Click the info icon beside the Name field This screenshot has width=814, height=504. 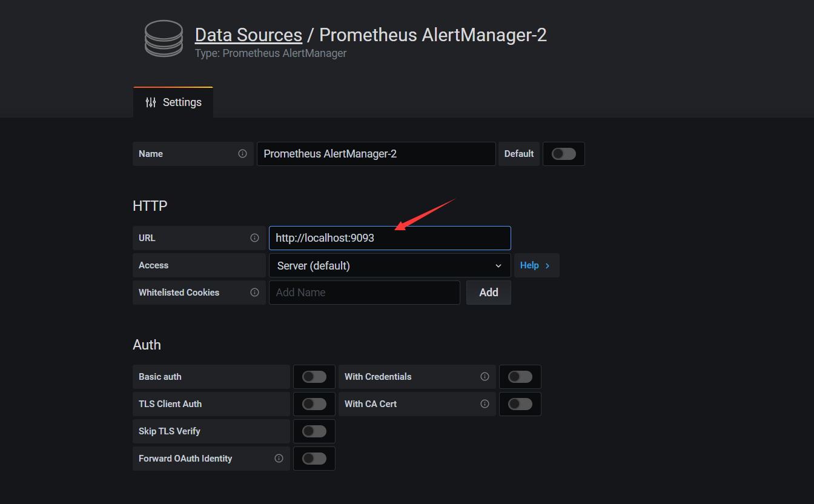pos(242,154)
